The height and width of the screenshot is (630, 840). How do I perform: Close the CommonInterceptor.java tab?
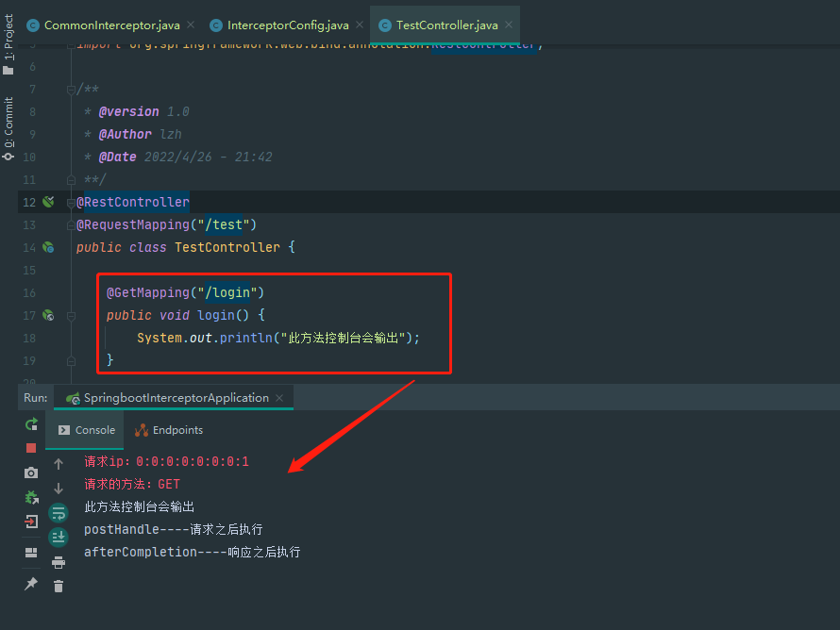coord(191,25)
